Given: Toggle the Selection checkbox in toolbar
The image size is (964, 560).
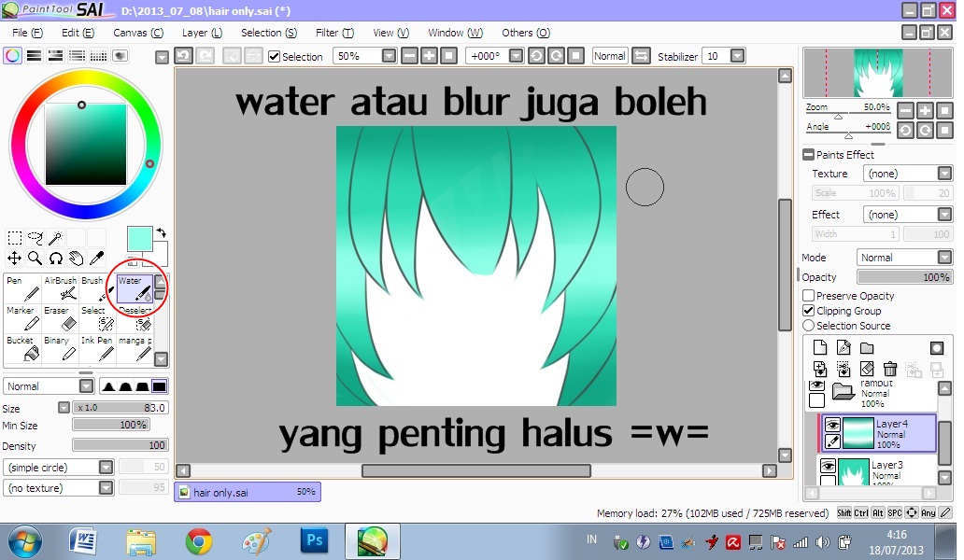Looking at the screenshot, I should tap(275, 57).
